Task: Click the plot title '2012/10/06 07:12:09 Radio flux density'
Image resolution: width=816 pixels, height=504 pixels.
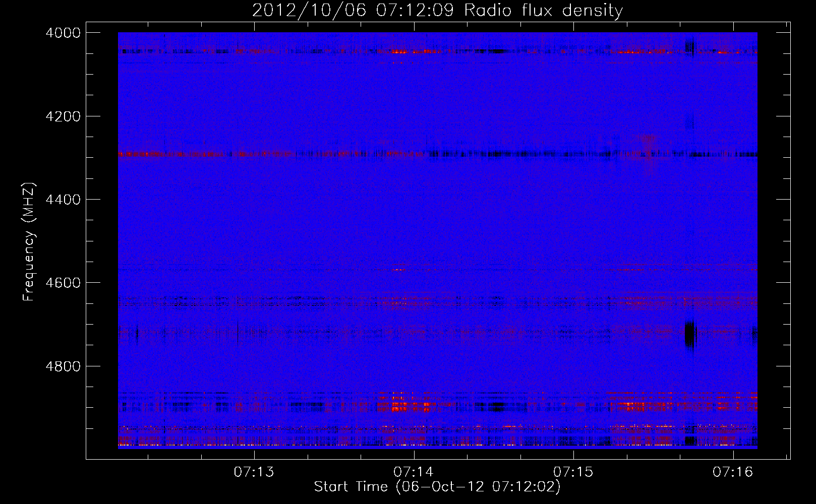Action: [x=437, y=10]
